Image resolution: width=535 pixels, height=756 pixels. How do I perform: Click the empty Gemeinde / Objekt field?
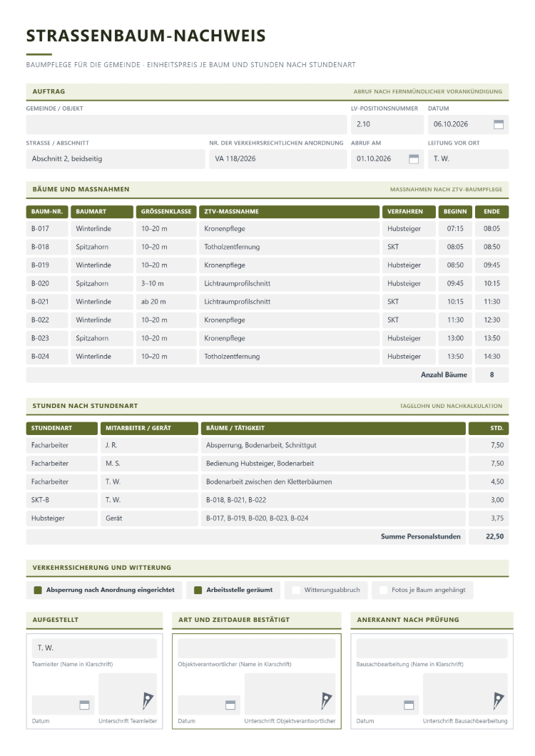pos(186,124)
